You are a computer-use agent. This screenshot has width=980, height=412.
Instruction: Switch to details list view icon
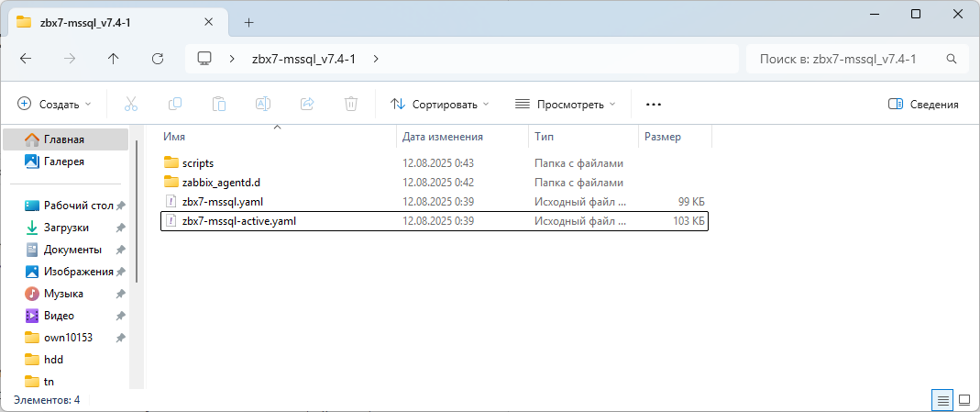(x=942, y=399)
